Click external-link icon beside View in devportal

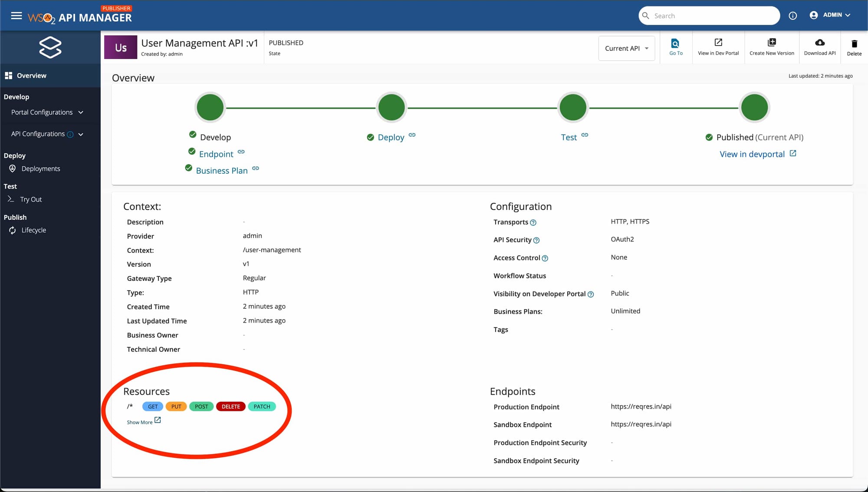click(x=793, y=153)
